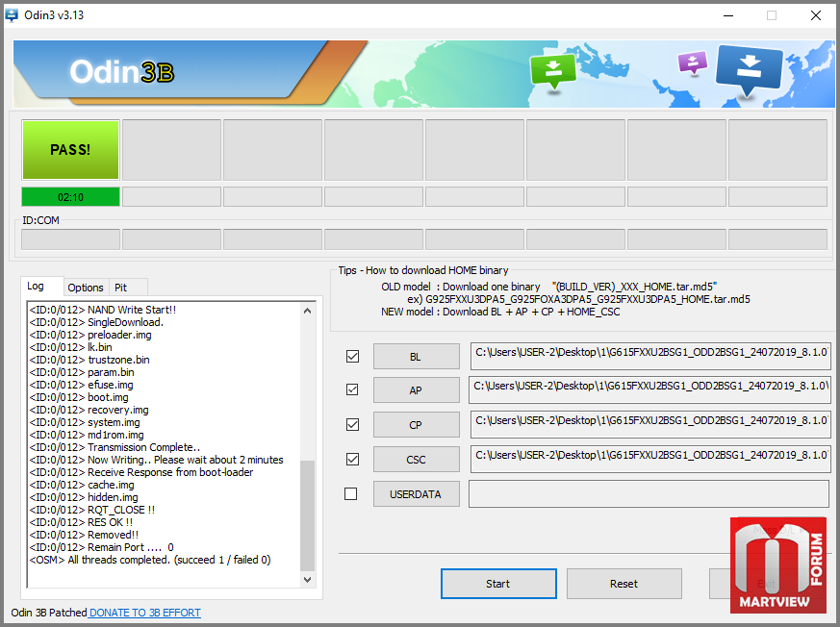The width and height of the screenshot is (840, 627).
Task: Select the 'SingleDownload.' log line
Action: [96, 322]
